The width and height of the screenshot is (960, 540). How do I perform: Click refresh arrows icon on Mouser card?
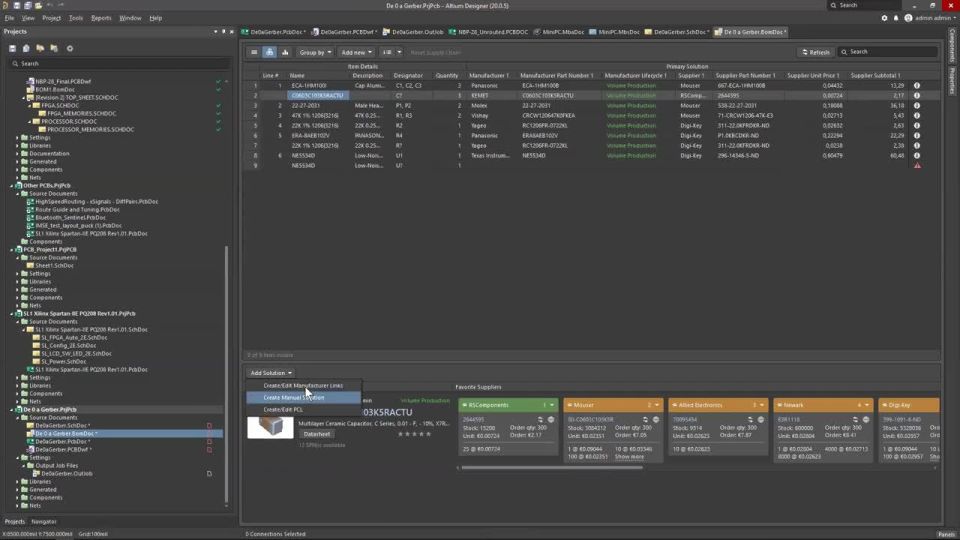(645, 420)
